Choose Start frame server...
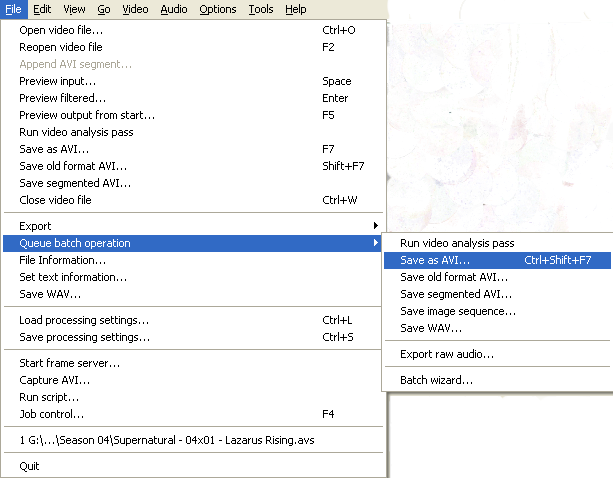This screenshot has height=478, width=613. point(192,363)
